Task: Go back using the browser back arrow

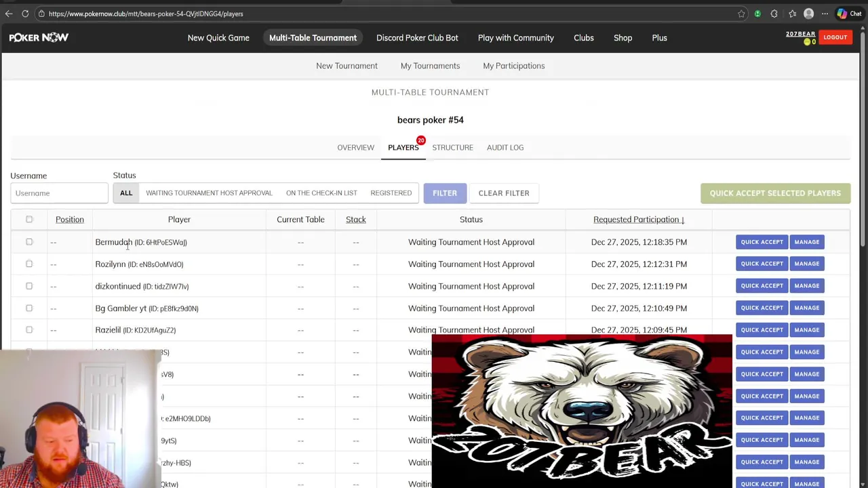Action: click(x=9, y=14)
